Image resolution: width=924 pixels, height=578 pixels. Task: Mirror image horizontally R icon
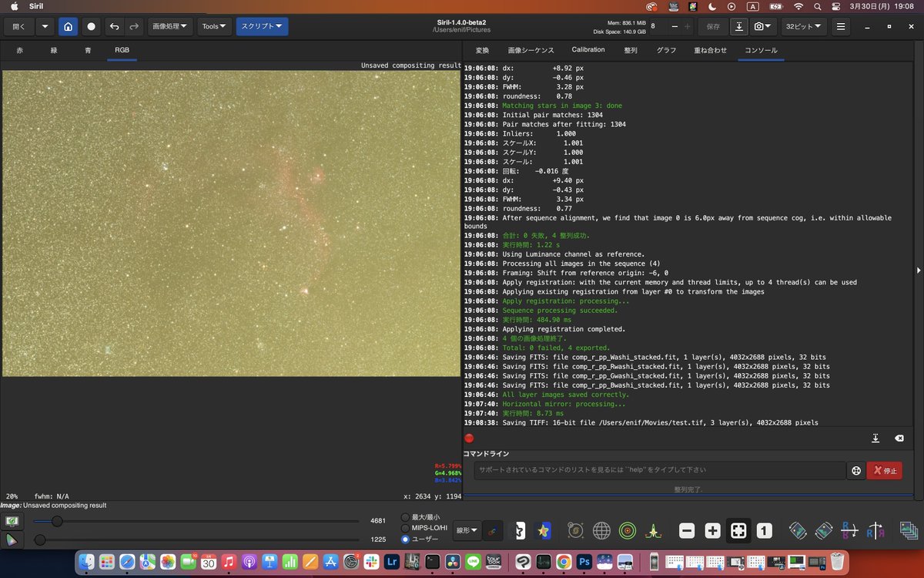(x=875, y=530)
